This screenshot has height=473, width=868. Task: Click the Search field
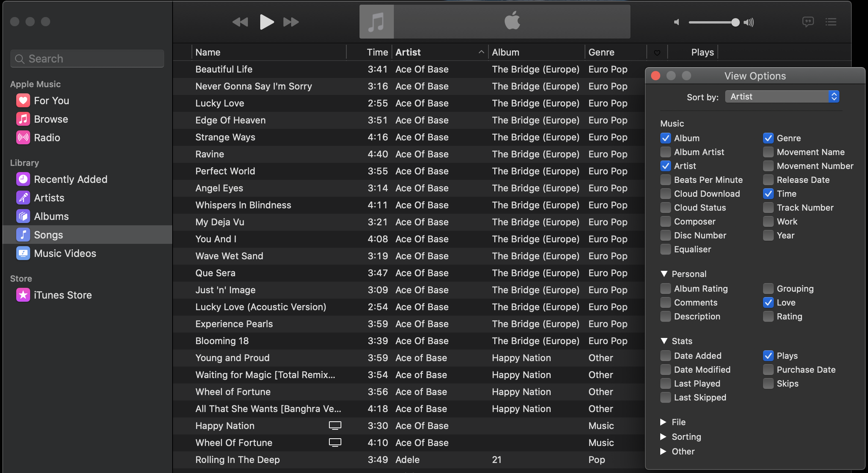tap(87, 59)
